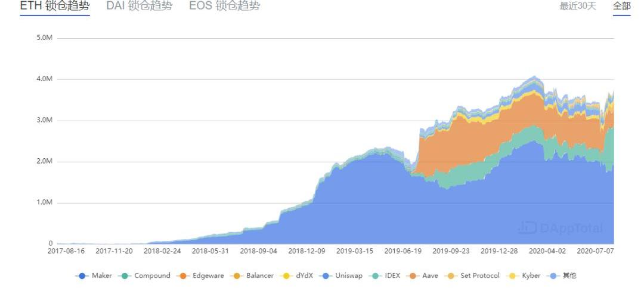Hide the Edgeware series in legend
The height and width of the screenshot is (295, 644).
point(200,276)
